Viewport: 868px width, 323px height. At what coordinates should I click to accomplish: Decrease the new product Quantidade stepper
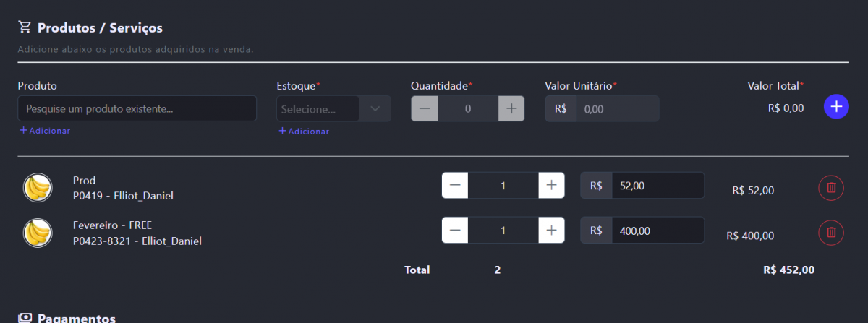425,108
